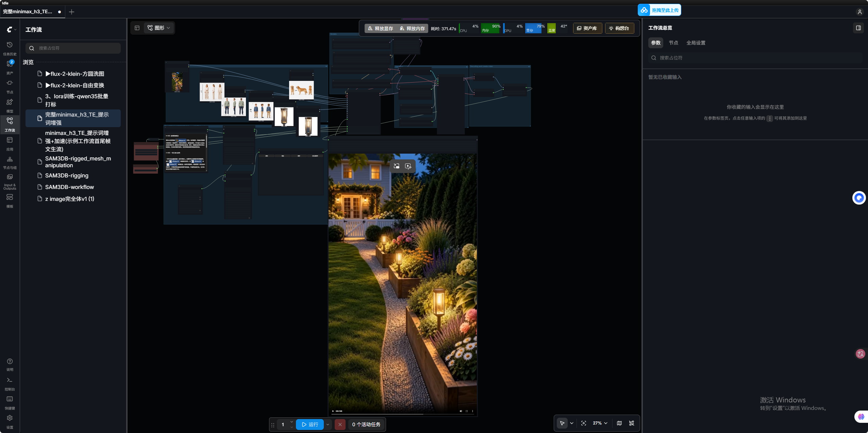Switch to the 节点 tab in 工作流总览
Image resolution: width=868 pixels, height=433 pixels.
tap(673, 43)
